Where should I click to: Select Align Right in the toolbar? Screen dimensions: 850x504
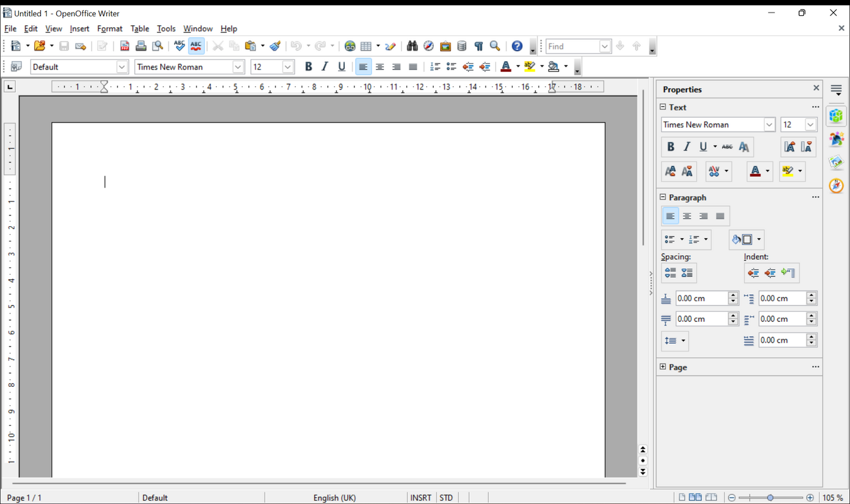pyautogui.click(x=396, y=67)
